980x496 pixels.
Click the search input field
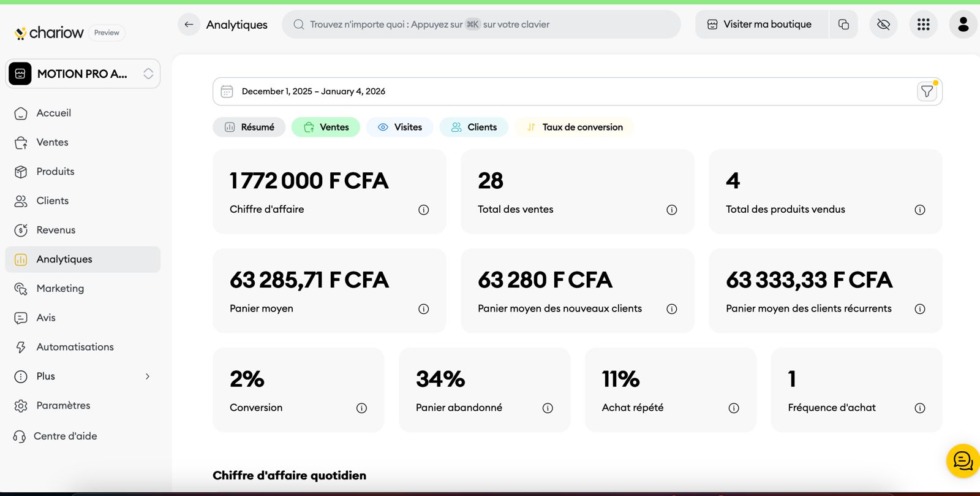[481, 25]
